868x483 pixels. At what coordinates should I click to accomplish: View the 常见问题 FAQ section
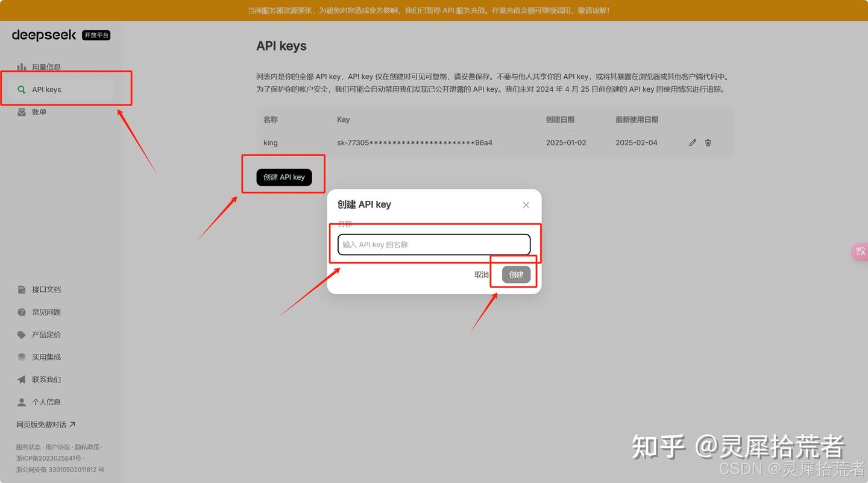(45, 312)
